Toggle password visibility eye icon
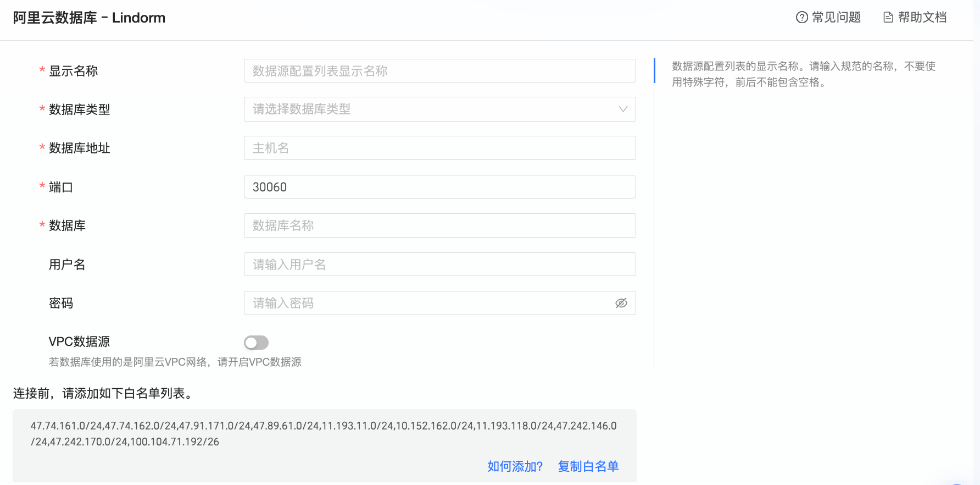The width and height of the screenshot is (980, 485). 621,303
